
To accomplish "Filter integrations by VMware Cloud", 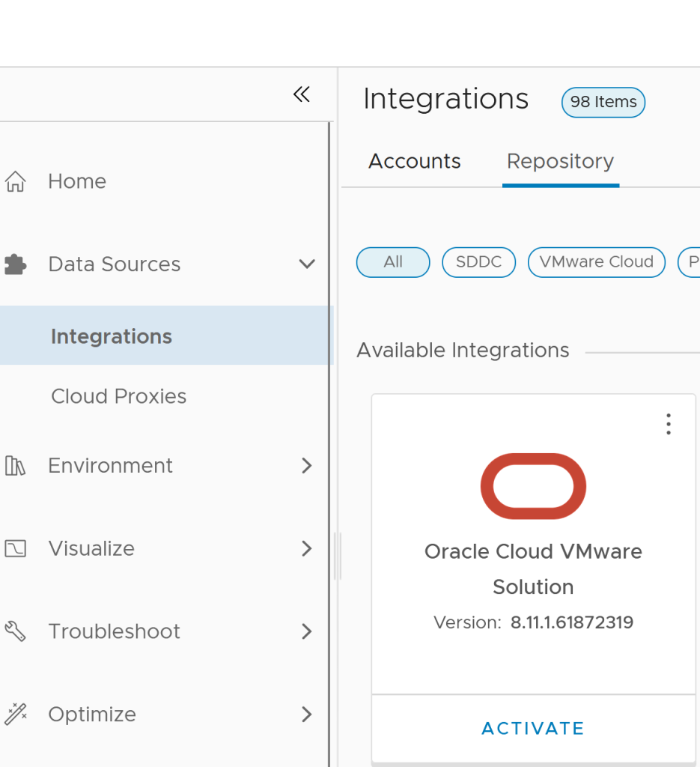I will (x=597, y=262).
